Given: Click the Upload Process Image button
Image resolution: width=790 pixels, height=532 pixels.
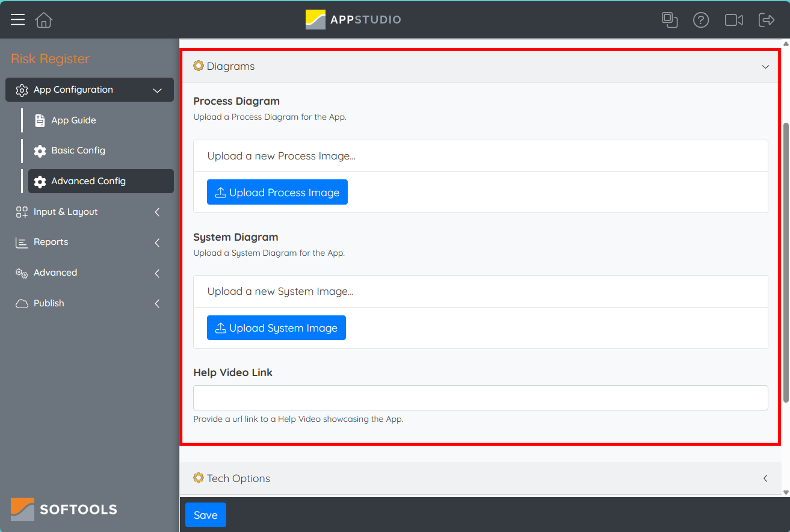Looking at the screenshot, I should [277, 192].
